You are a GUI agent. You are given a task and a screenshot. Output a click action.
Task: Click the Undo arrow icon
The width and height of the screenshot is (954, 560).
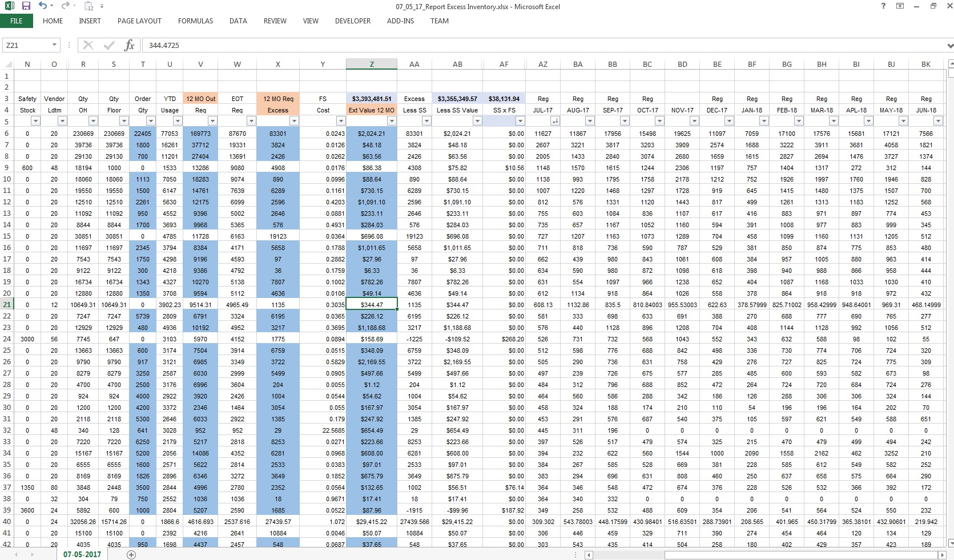pos(43,6)
